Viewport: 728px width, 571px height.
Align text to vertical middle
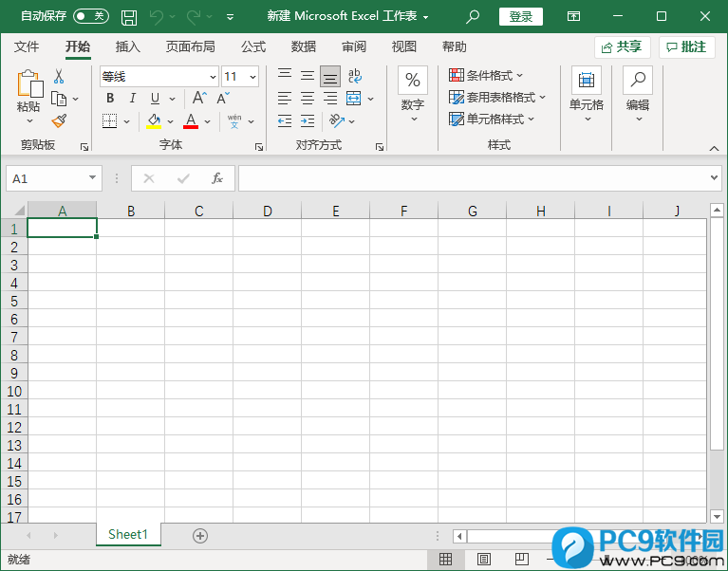[x=308, y=76]
